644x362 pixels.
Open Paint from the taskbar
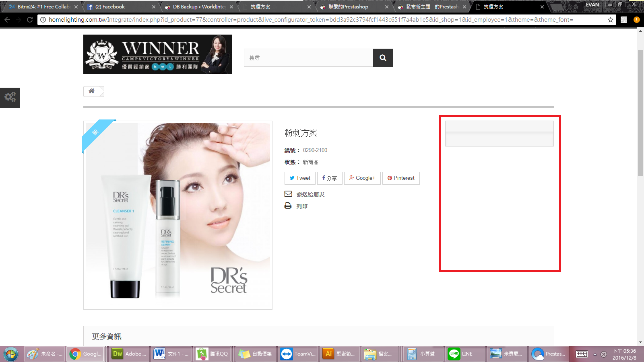click(44, 354)
